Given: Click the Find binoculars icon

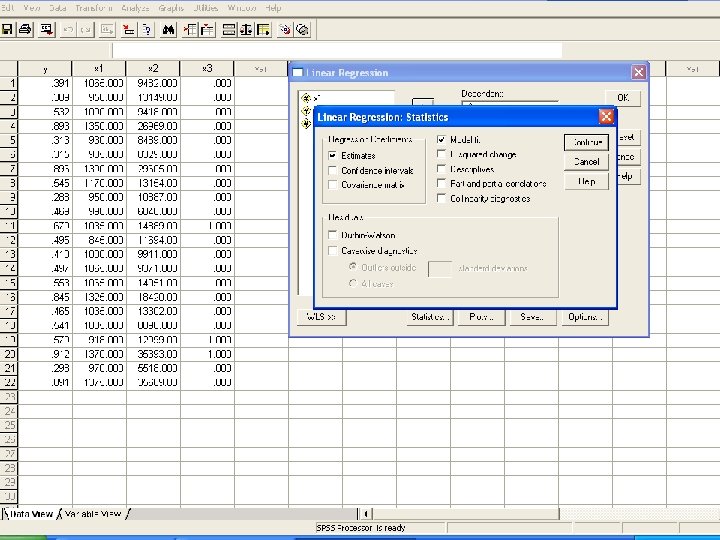Looking at the screenshot, I should click(168, 29).
